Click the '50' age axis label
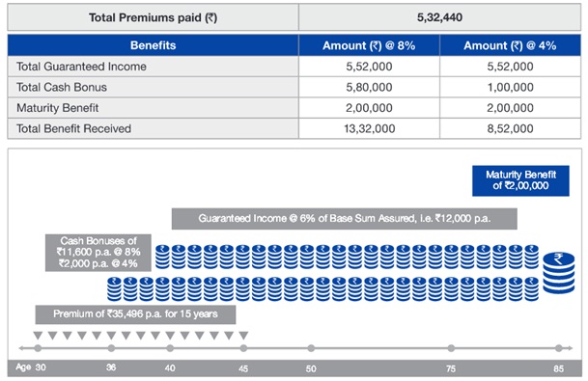 (311, 368)
